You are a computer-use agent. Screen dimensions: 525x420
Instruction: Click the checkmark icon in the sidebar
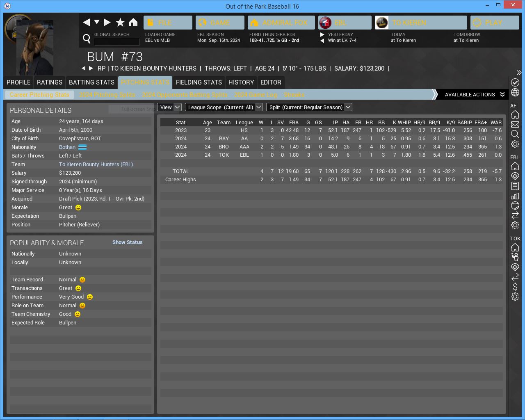[x=515, y=82]
